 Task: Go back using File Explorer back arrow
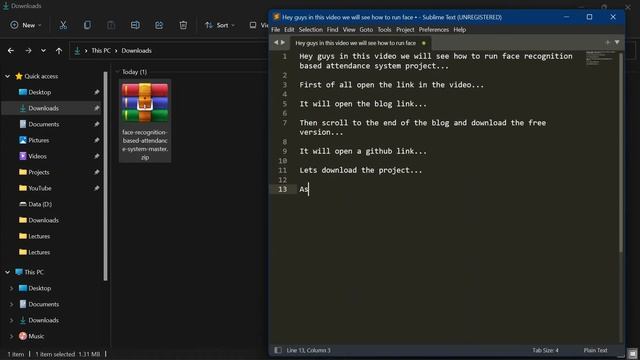pos(11,51)
